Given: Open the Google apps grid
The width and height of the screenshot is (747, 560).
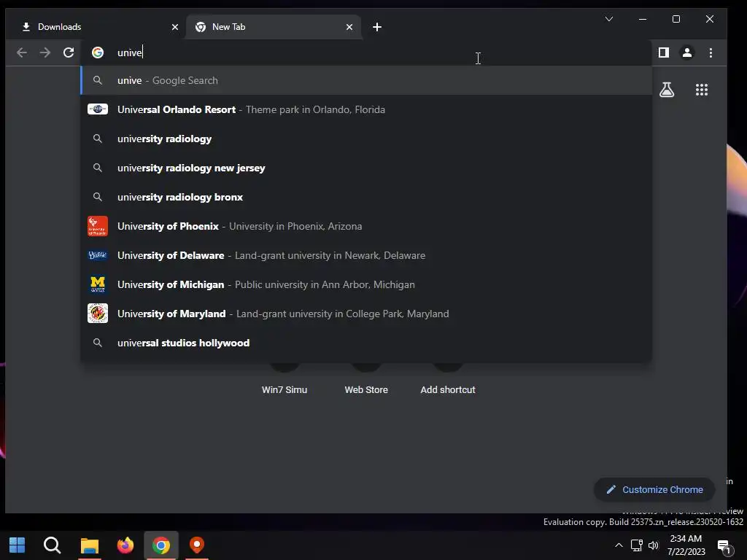Looking at the screenshot, I should click(x=702, y=90).
